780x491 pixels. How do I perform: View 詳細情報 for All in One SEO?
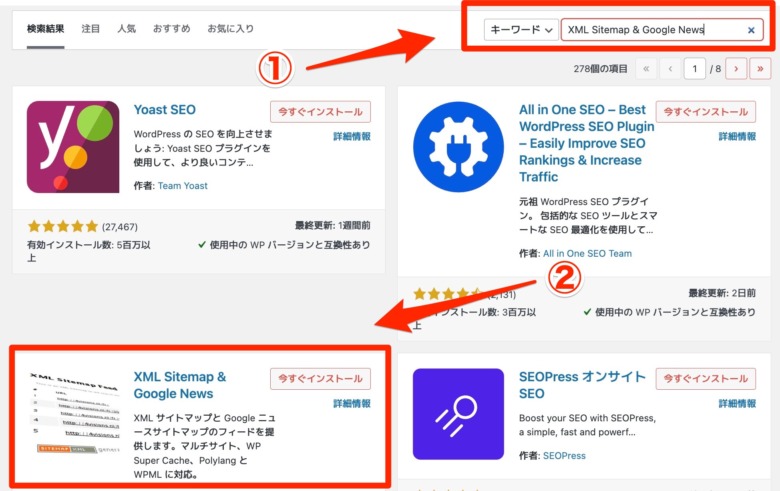click(x=737, y=136)
